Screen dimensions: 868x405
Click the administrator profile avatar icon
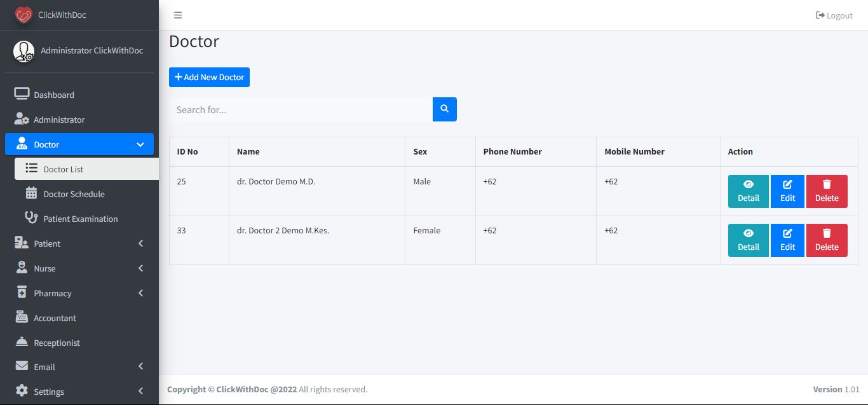pyautogui.click(x=24, y=51)
